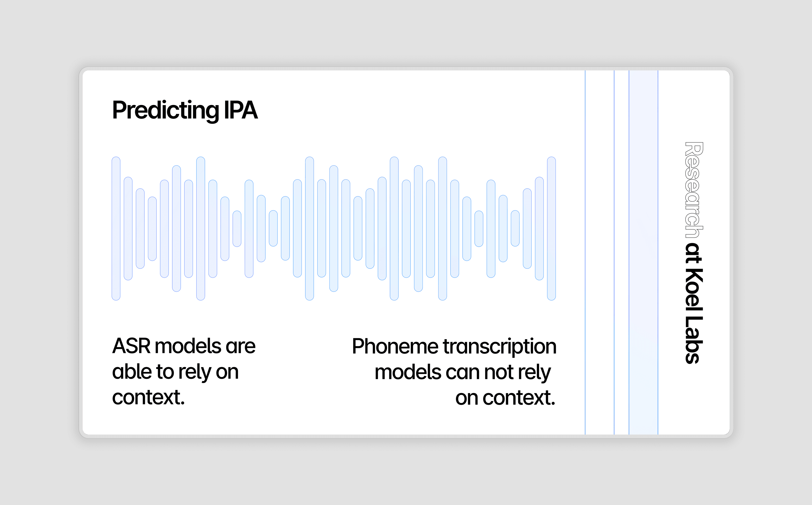Click the word "ASR" in left paragraph
812x505 pixels.
point(132,346)
